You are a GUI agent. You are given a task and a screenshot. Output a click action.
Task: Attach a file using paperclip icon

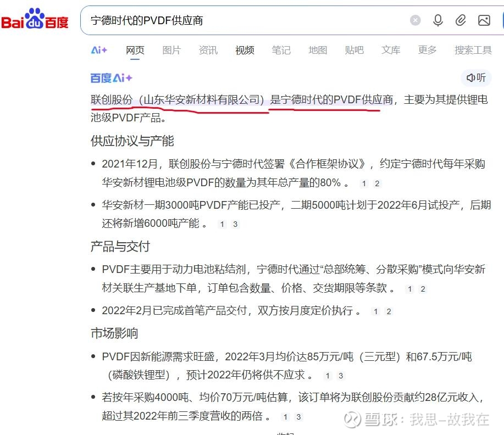(461, 20)
